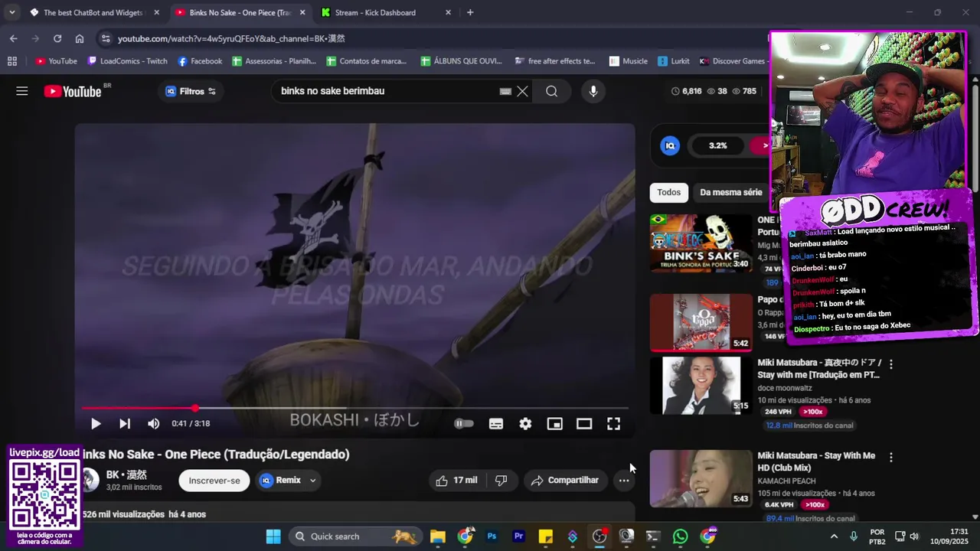
Task: Open the on-screen keyboard icon in search
Action: pyautogui.click(x=505, y=91)
